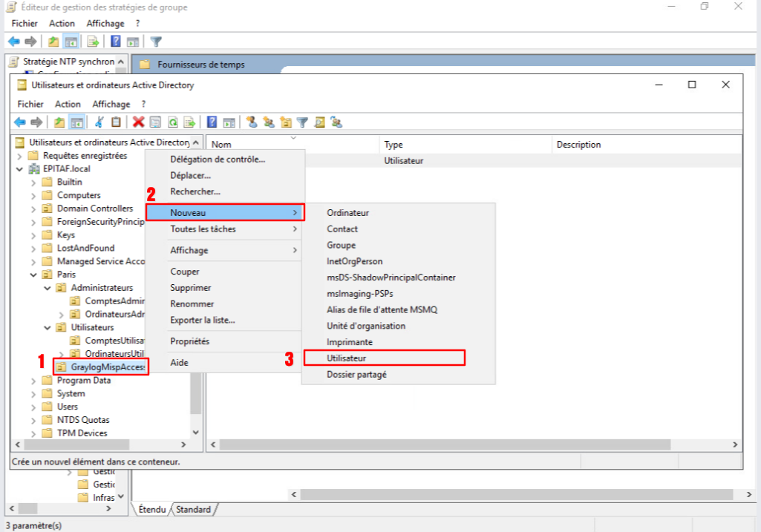Click the filter funnel in Active Directory toolbar

[x=302, y=122]
